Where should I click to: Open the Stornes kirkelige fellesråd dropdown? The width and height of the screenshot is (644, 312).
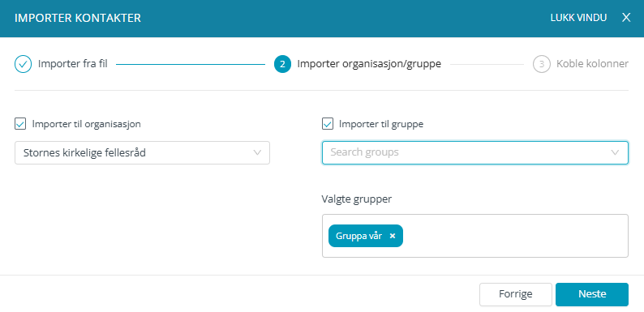(142, 153)
